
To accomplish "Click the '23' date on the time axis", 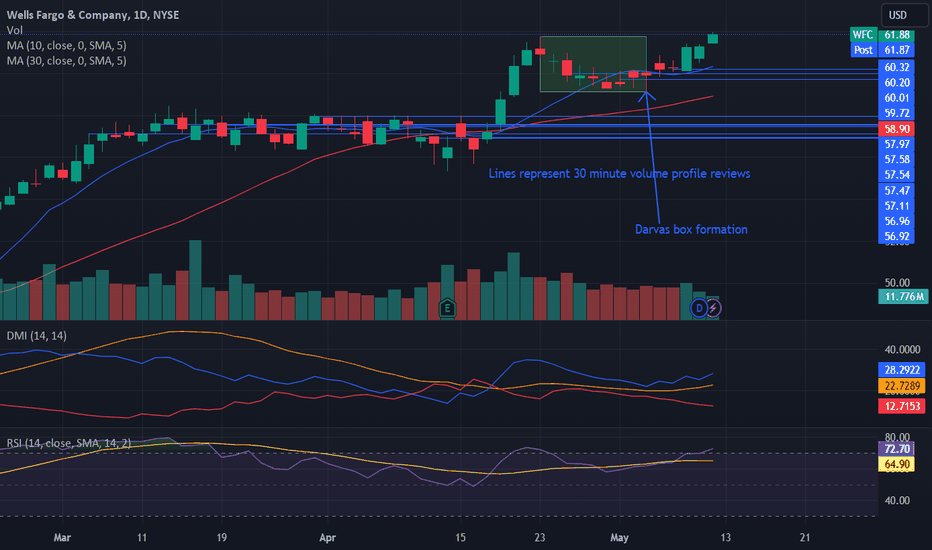I will pos(539,538).
